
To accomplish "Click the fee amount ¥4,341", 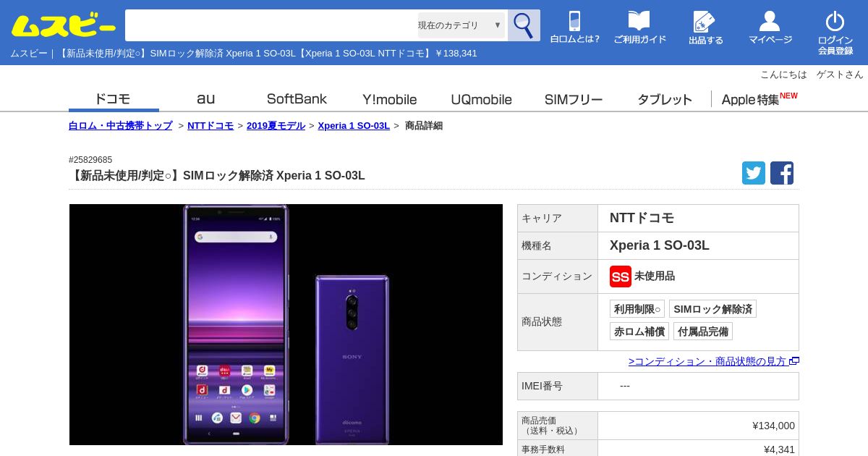I will point(779,449).
